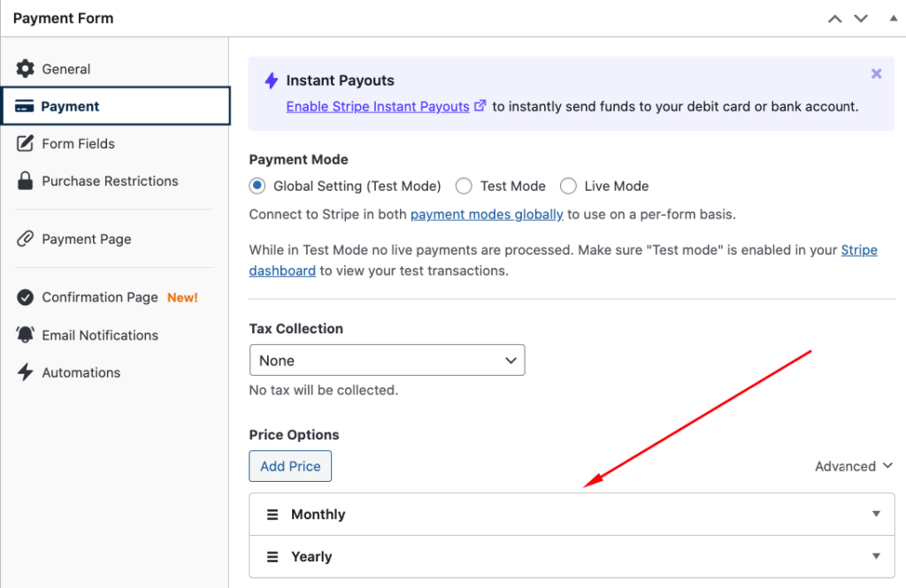Open Enable Stripe Instant Payouts link
This screenshot has width=906, height=588.
(x=378, y=106)
